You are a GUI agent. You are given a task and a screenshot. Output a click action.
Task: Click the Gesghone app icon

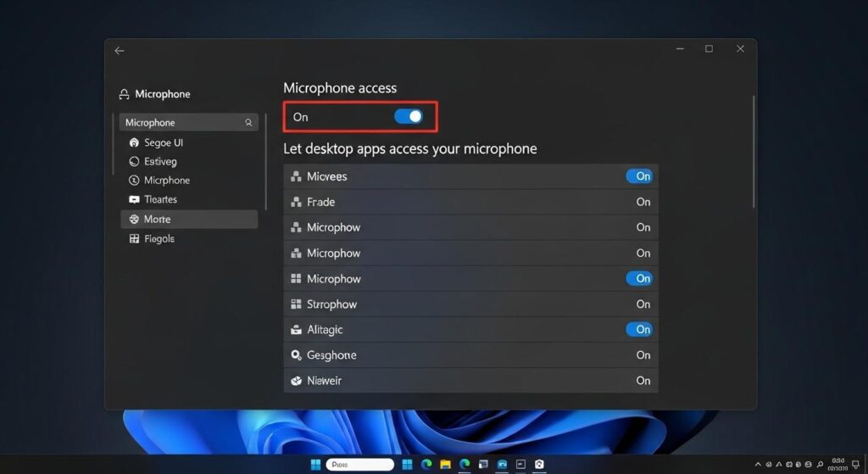(x=296, y=355)
